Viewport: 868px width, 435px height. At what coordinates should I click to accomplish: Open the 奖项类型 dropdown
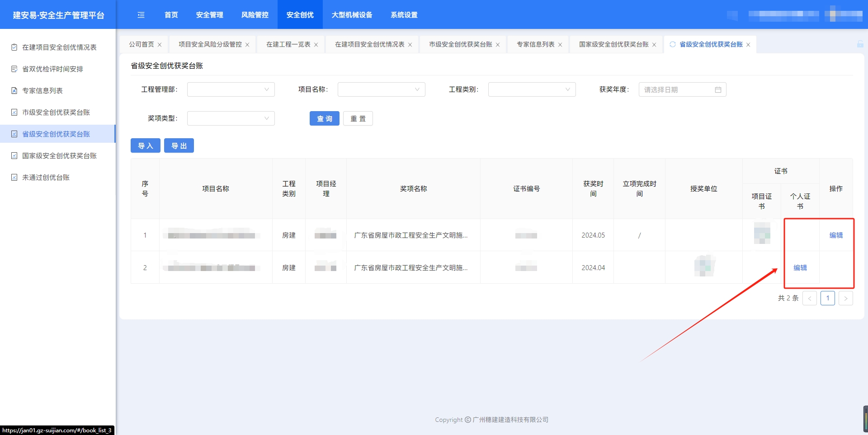coord(231,118)
